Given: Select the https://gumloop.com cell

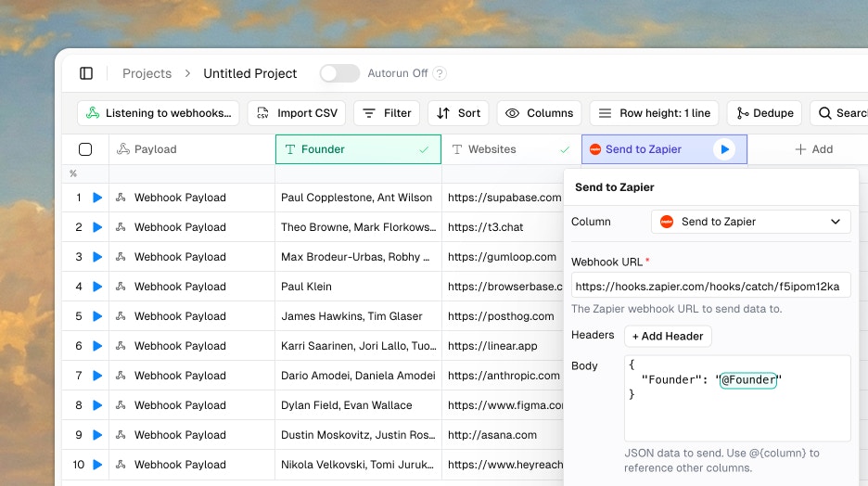Looking at the screenshot, I should click(x=503, y=257).
